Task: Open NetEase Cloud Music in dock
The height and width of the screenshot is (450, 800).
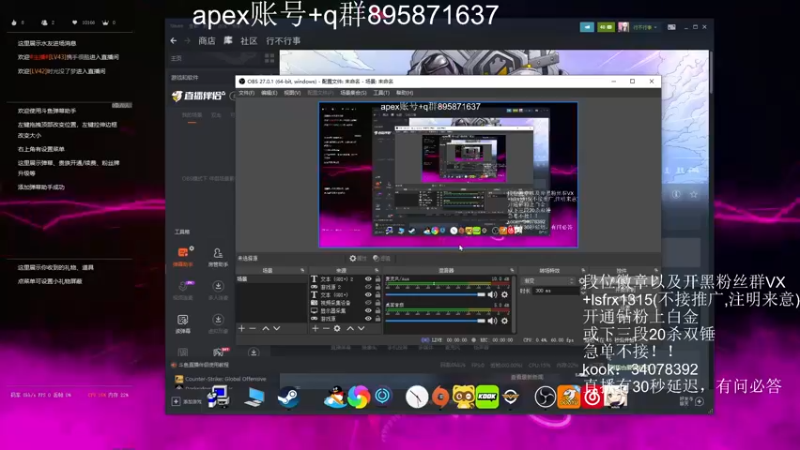Action: tap(592, 397)
